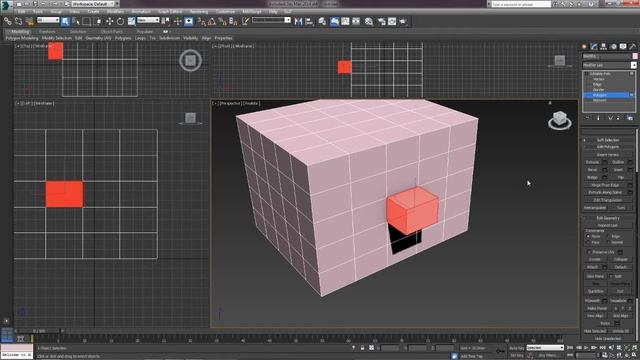The image size is (640, 360).
Task: Toggle the Percent Snap icon
Action: pos(222,21)
